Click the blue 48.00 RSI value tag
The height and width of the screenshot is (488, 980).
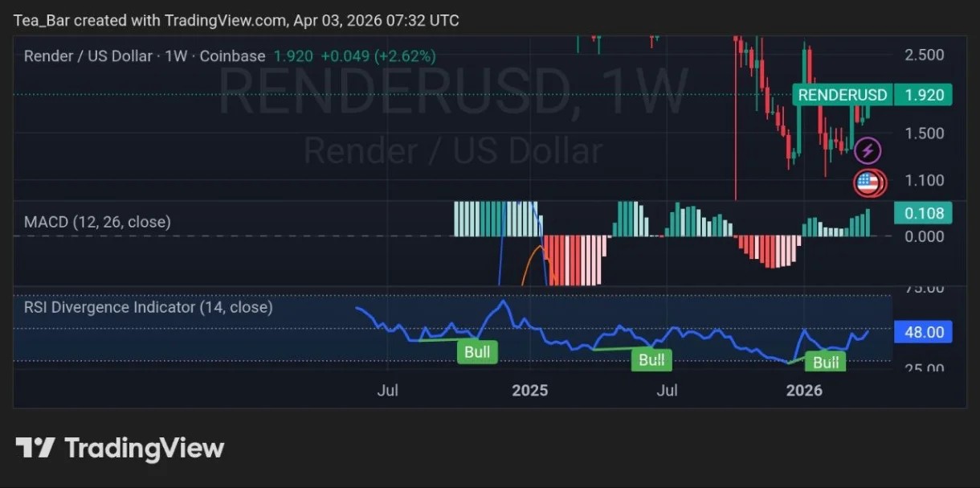(923, 331)
